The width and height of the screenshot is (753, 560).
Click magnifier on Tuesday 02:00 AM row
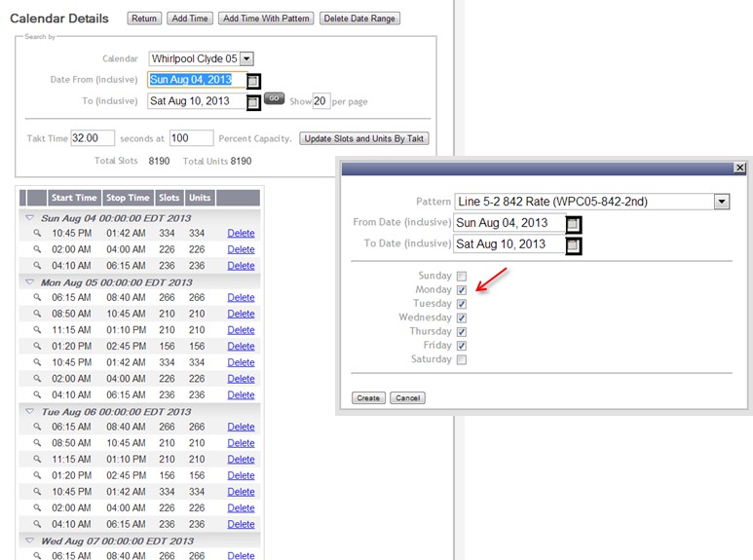[x=37, y=507]
